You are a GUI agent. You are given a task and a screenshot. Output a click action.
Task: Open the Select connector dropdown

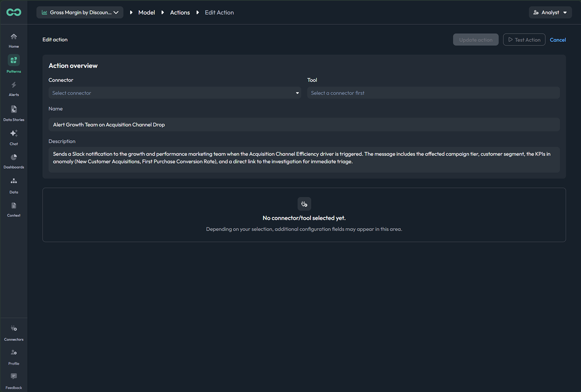(x=175, y=93)
